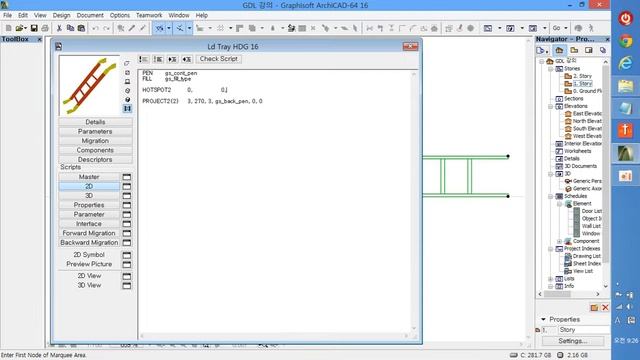Screen dimensions: 640x360
Task: Select the pencil edit icon in toolbar
Action: click(x=132, y=28)
